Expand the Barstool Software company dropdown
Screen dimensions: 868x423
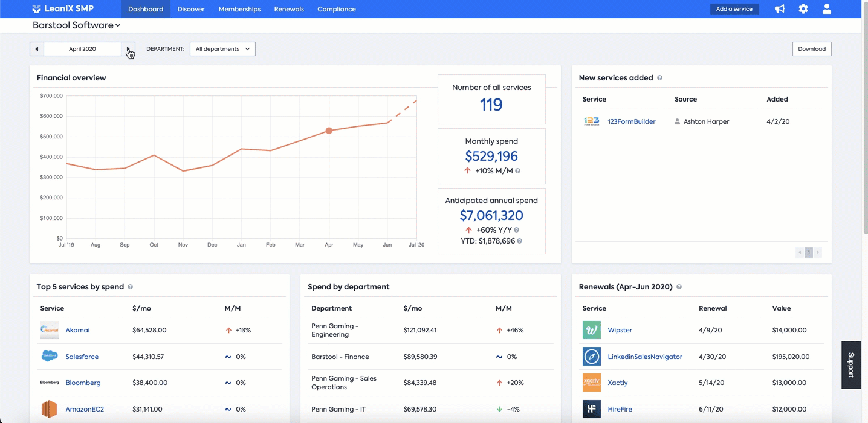click(77, 25)
